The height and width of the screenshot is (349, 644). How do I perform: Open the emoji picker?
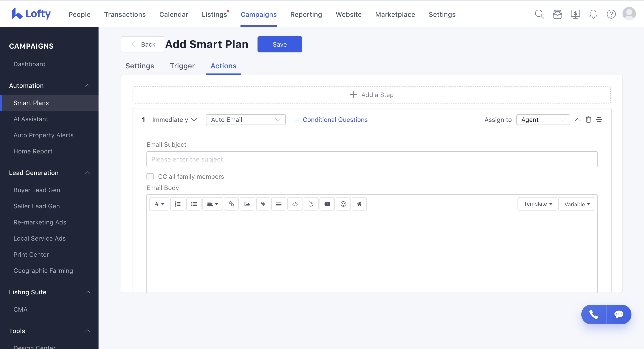tap(343, 204)
